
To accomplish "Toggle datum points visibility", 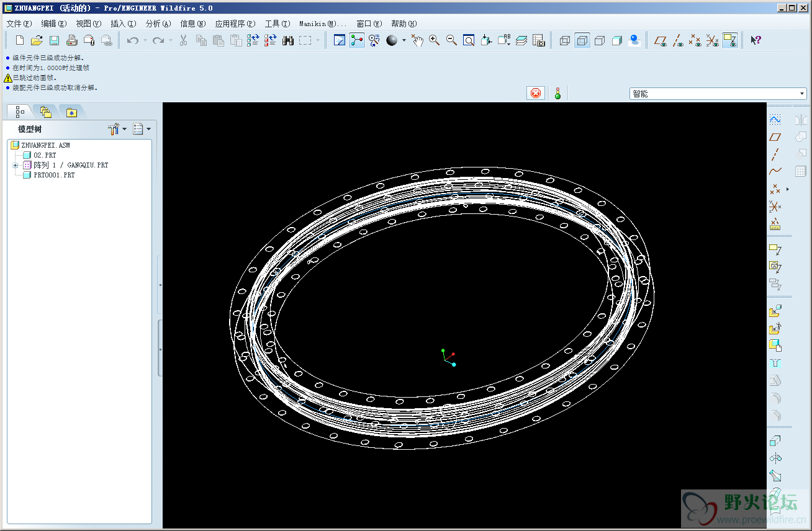I will coord(695,40).
